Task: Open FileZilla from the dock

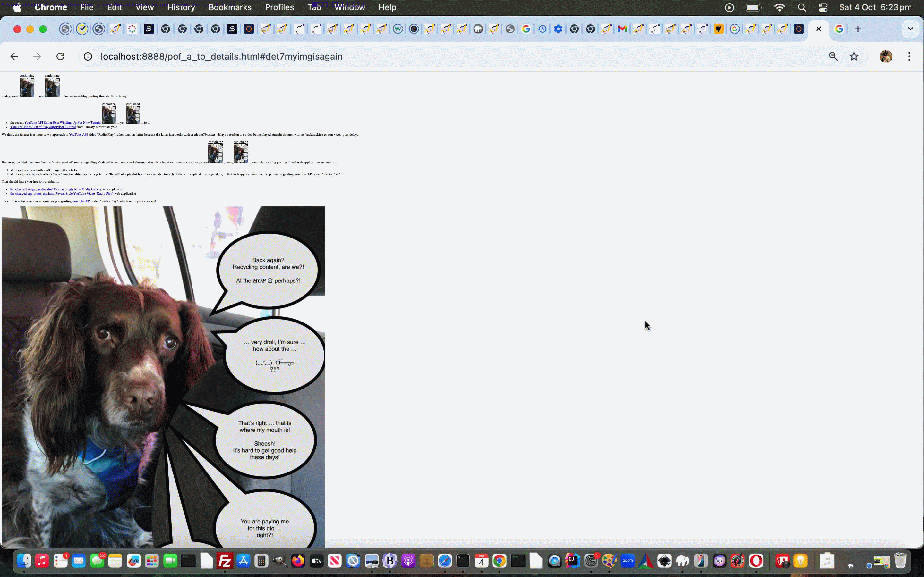Action: [x=225, y=561]
